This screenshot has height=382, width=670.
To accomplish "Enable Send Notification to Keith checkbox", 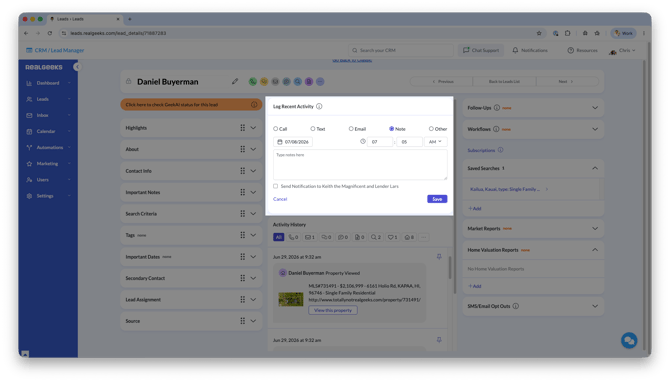I will click(x=276, y=186).
